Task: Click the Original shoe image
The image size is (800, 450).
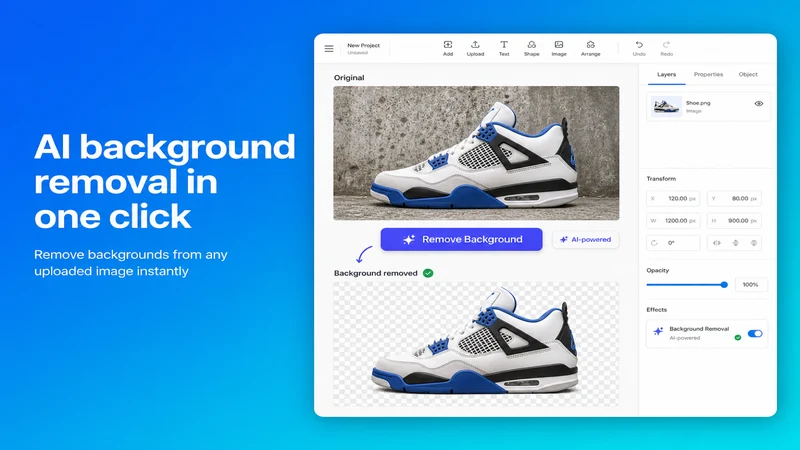Action: click(476, 153)
